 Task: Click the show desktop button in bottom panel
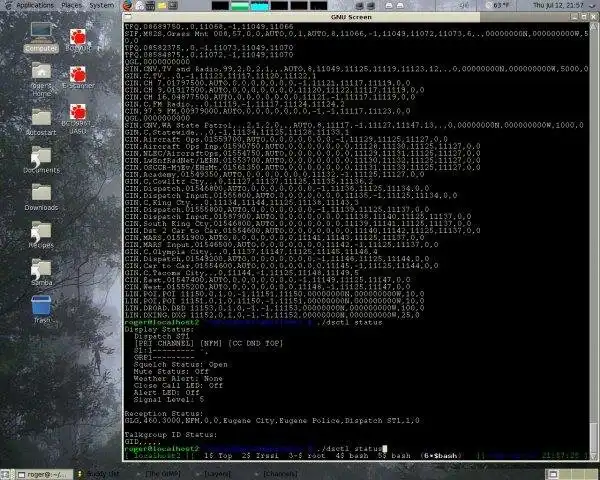pyautogui.click(x=6, y=475)
